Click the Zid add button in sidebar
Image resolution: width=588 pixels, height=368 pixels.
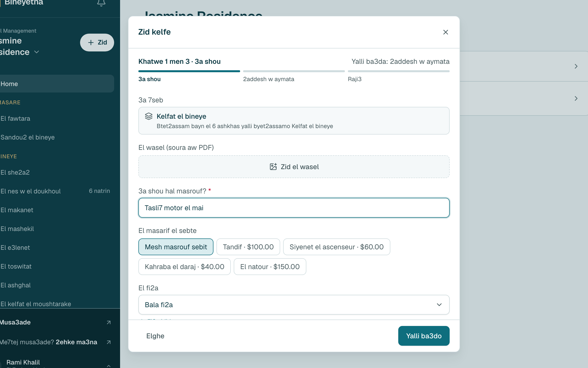[97, 43]
